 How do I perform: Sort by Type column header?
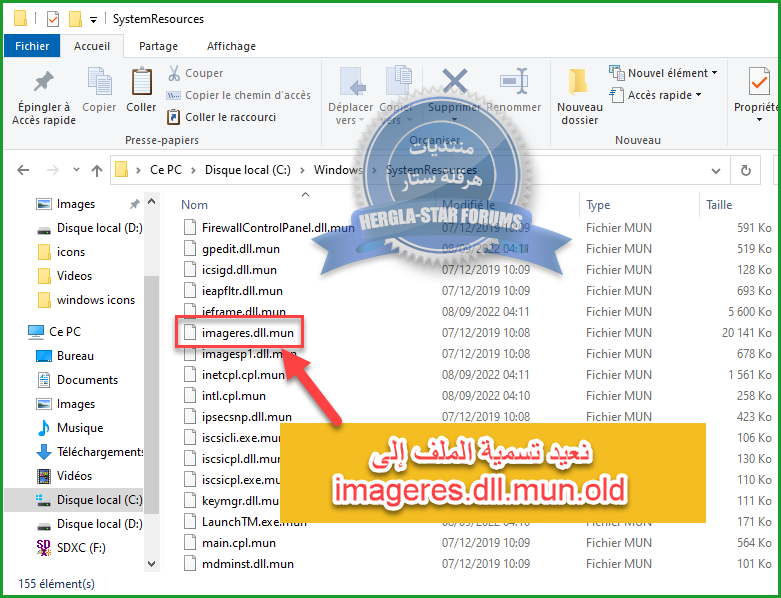(598, 205)
